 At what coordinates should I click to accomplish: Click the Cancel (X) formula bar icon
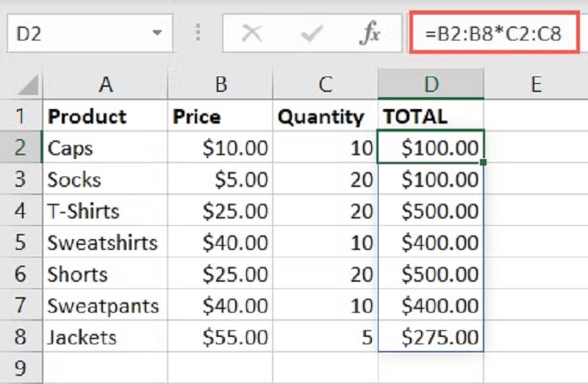(252, 34)
